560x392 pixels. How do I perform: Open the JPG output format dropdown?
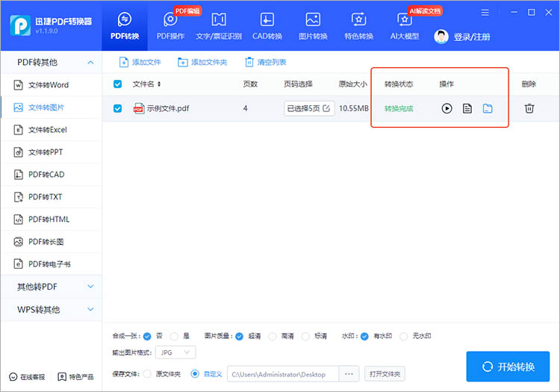click(175, 352)
